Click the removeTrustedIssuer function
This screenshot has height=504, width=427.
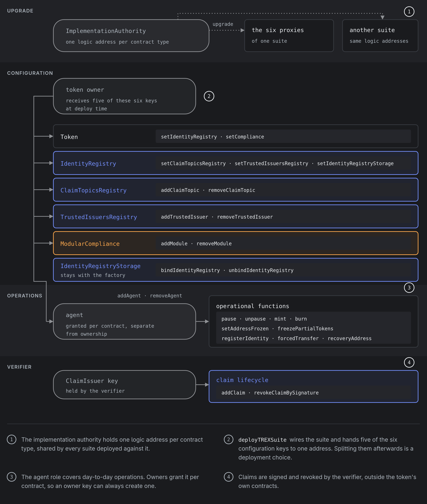click(245, 217)
